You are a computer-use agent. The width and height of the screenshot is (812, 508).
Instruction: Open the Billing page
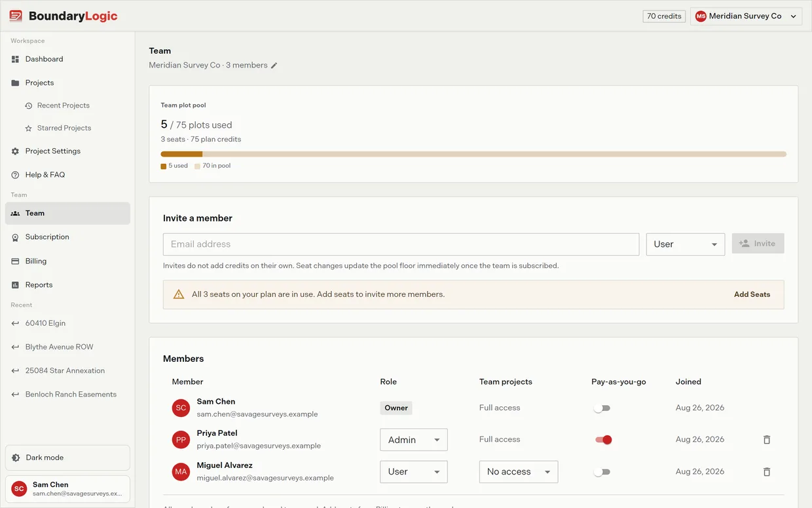67,261
